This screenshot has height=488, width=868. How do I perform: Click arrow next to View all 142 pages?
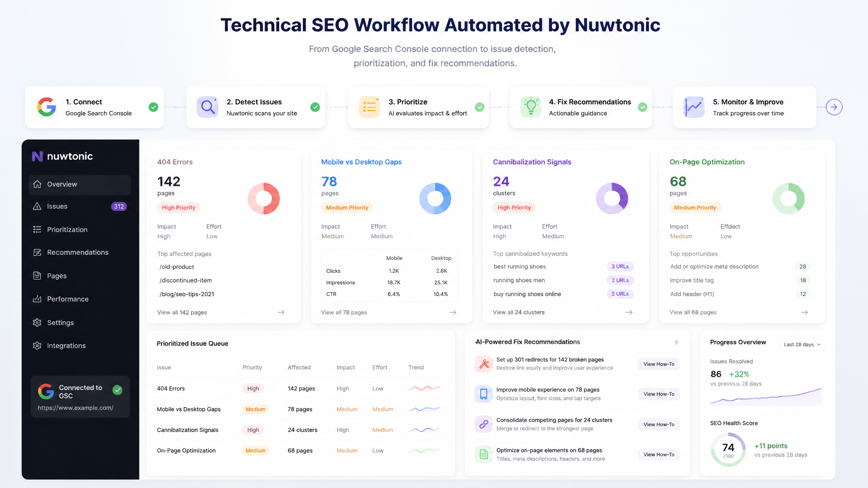point(281,312)
